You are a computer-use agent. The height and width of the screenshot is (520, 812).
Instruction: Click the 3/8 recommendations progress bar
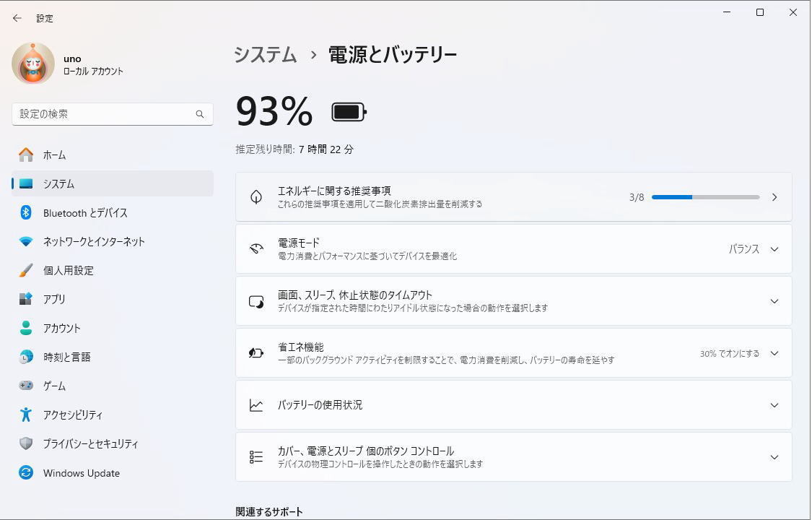pos(705,196)
